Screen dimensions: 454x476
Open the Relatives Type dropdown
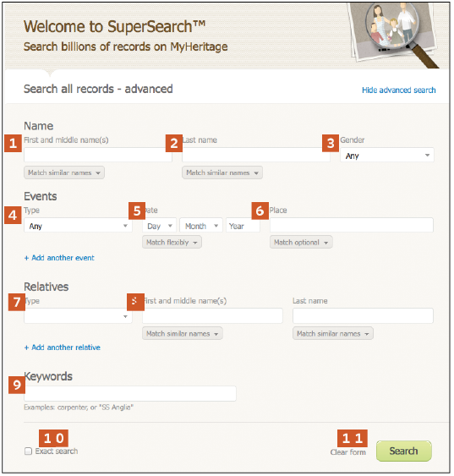(78, 316)
